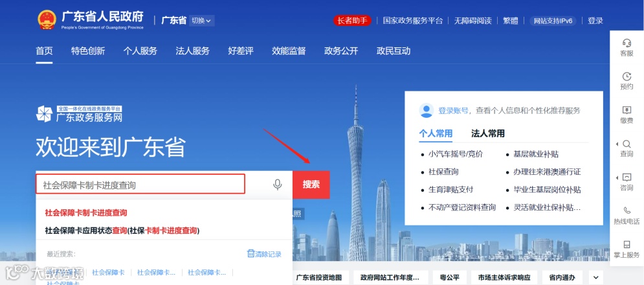Expand the chevron after 省内通办 links
The width and height of the screenshot is (644, 285).
595,277
